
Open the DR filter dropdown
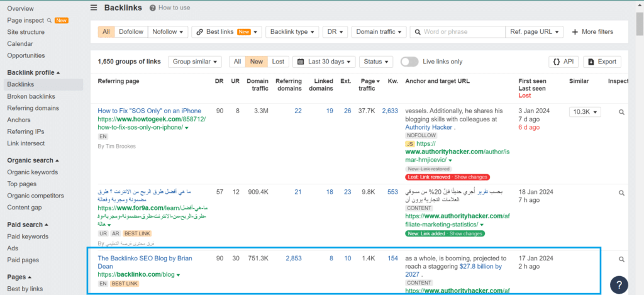[x=335, y=32]
